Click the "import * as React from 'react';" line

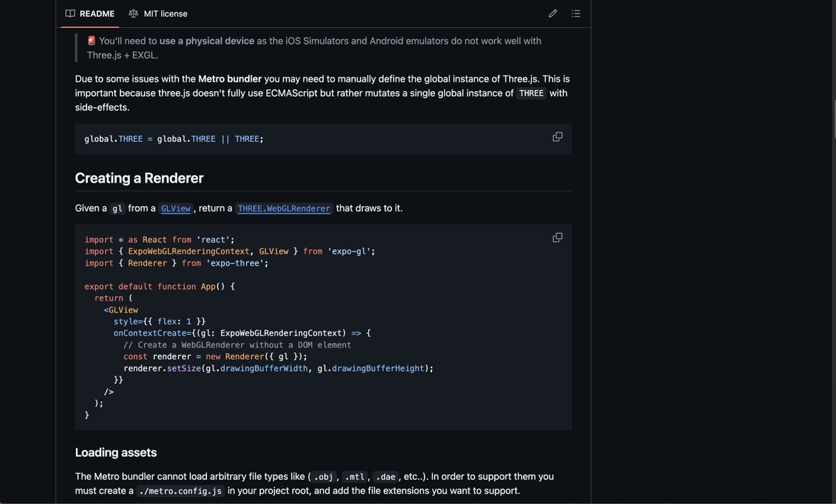click(160, 240)
